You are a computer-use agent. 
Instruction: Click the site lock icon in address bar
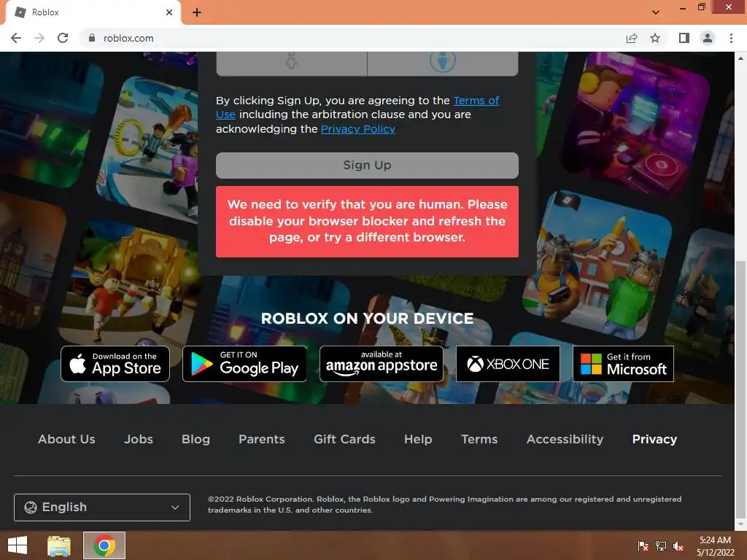pos(92,38)
